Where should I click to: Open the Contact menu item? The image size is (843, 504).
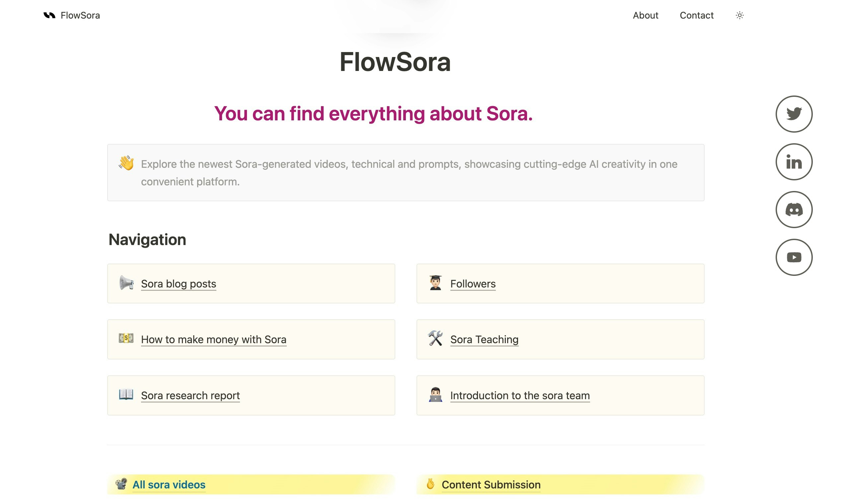[696, 15]
